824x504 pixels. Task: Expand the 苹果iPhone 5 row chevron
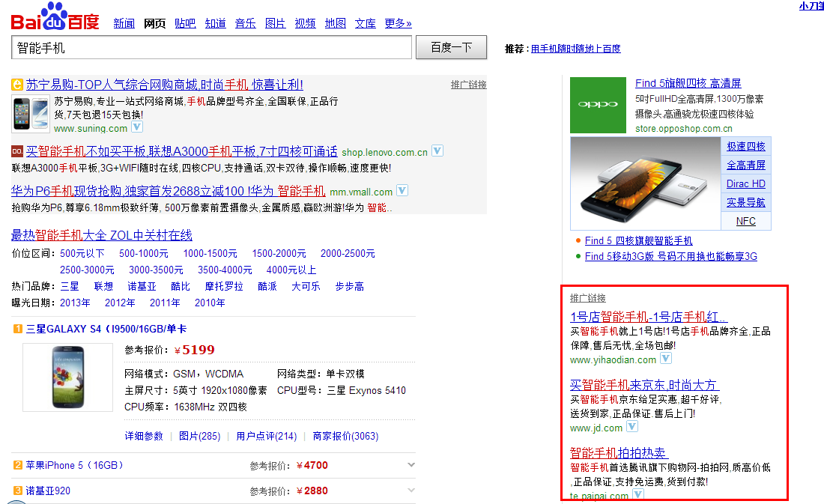(x=411, y=464)
